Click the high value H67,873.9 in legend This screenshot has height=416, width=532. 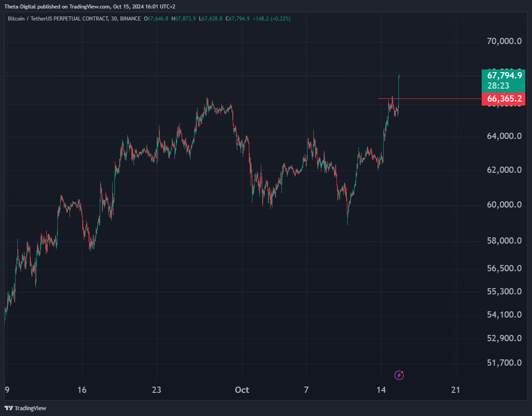tap(183, 19)
